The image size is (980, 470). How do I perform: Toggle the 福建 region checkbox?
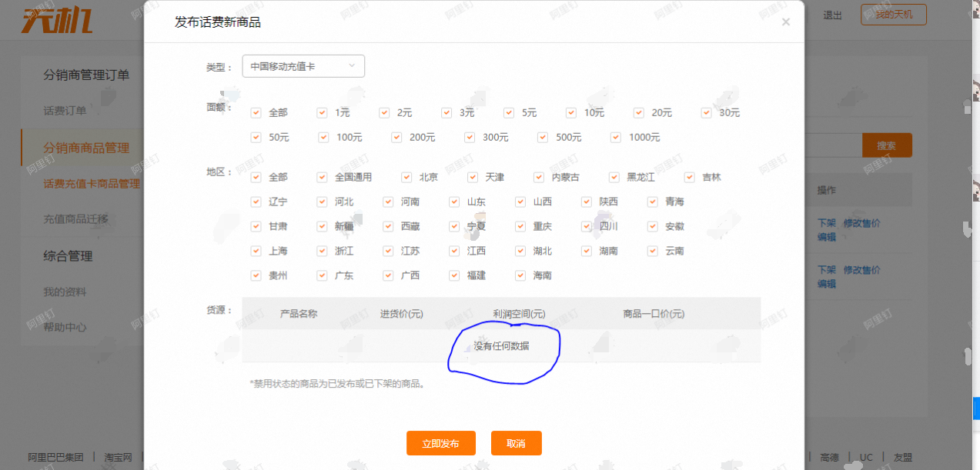point(454,275)
